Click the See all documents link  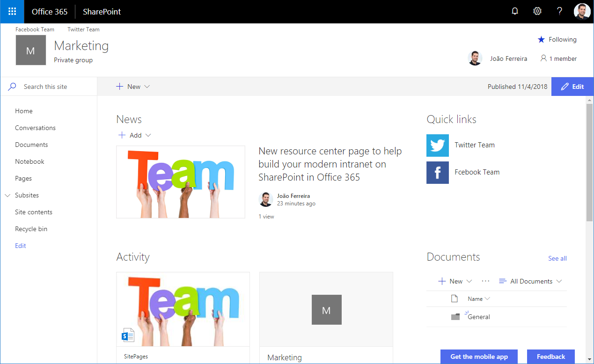pyautogui.click(x=557, y=258)
